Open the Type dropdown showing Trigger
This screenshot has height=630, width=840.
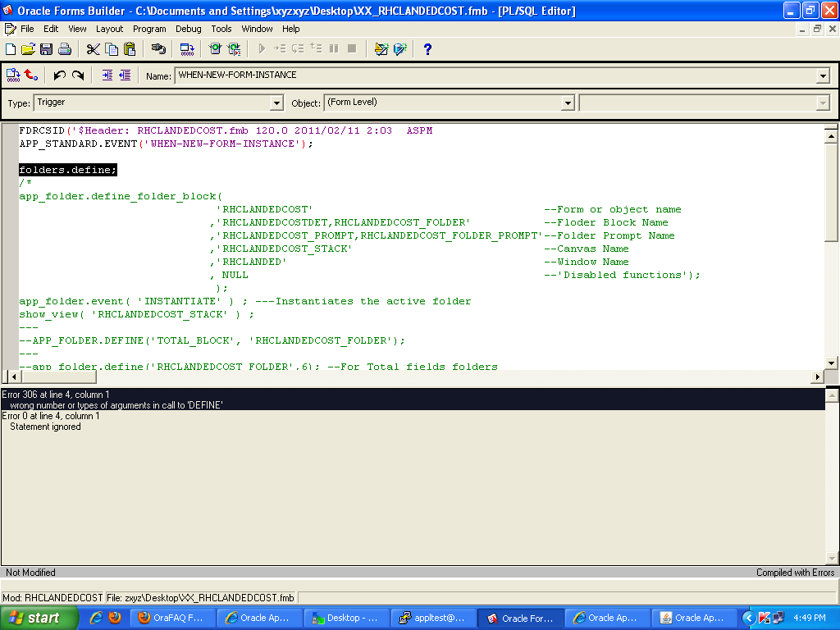pyautogui.click(x=276, y=103)
